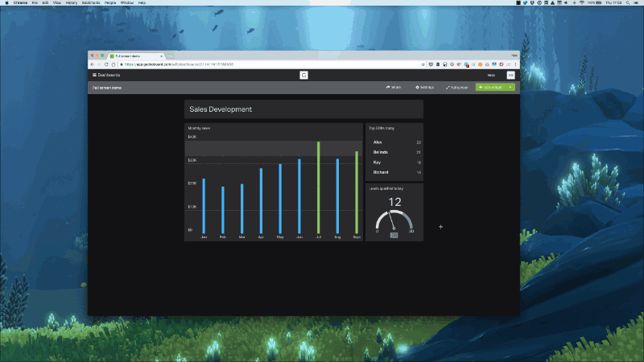
Task: Open the Window menu
Action: [127, 2]
